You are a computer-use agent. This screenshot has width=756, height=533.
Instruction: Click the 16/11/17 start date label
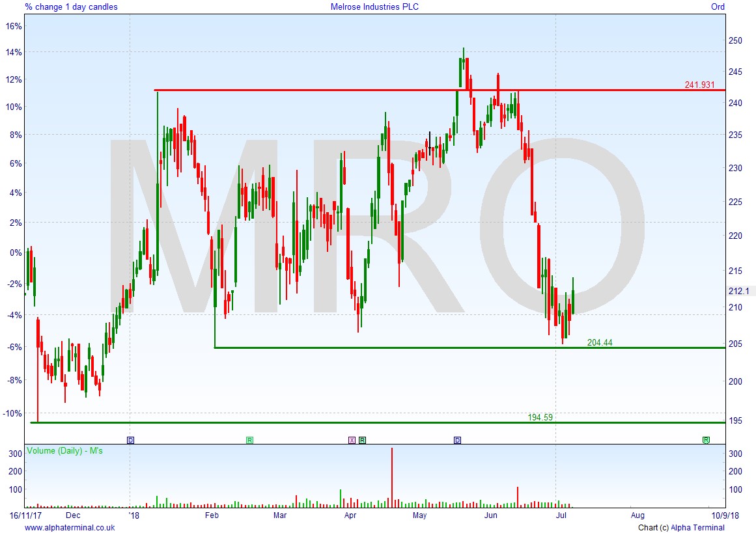26,515
